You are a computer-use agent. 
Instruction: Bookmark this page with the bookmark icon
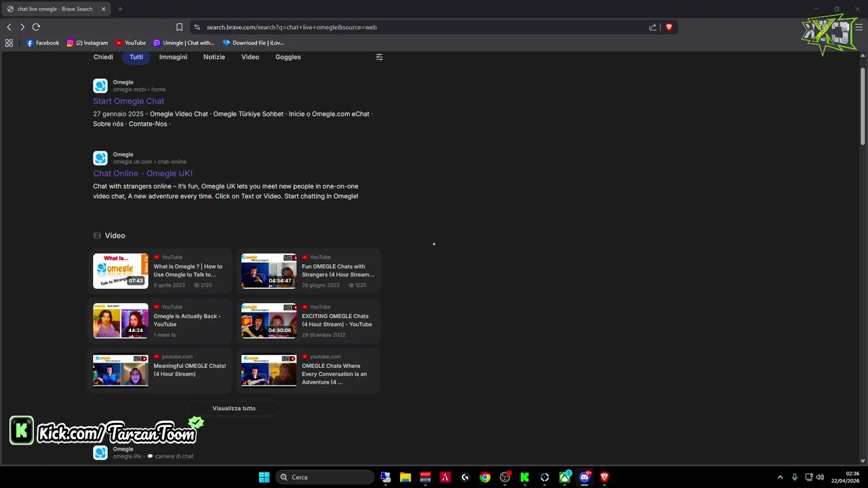179,27
